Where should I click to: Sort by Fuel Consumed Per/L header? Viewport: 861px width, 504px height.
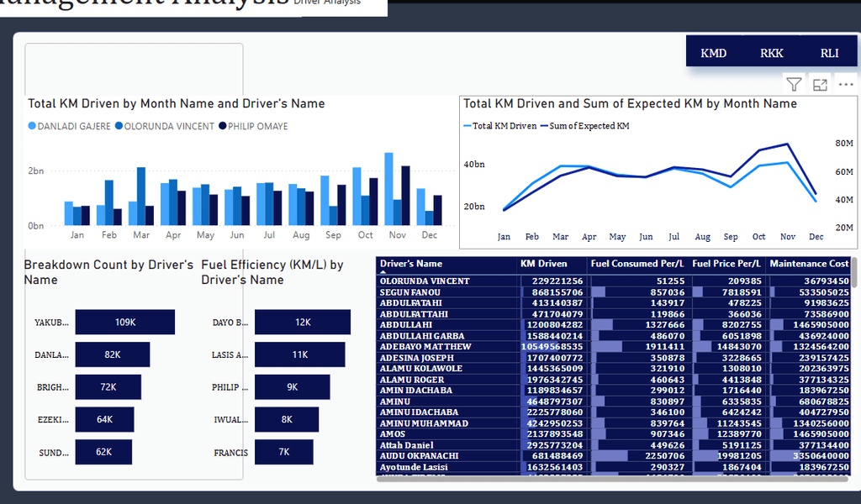point(637,264)
